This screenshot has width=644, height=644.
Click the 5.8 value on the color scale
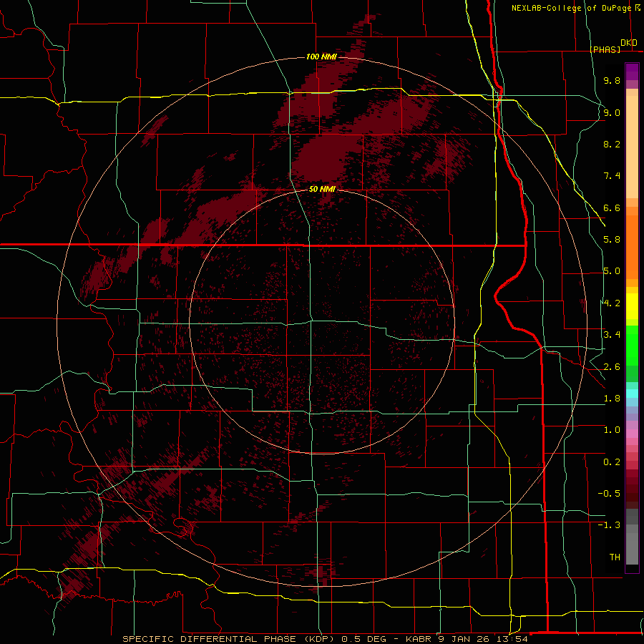click(x=612, y=240)
